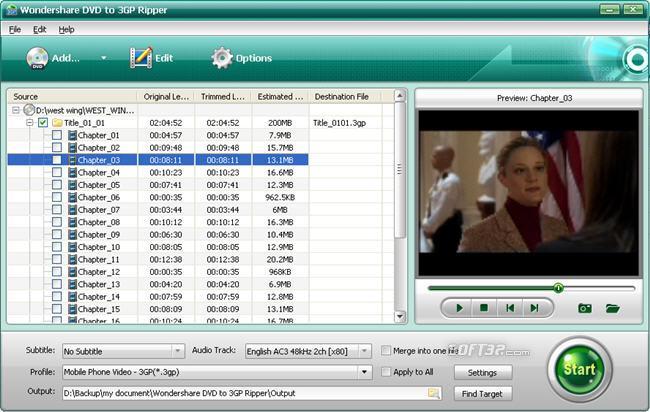The image size is (650, 412).
Task: Click the Add DVD disc icon
Action: (x=37, y=58)
